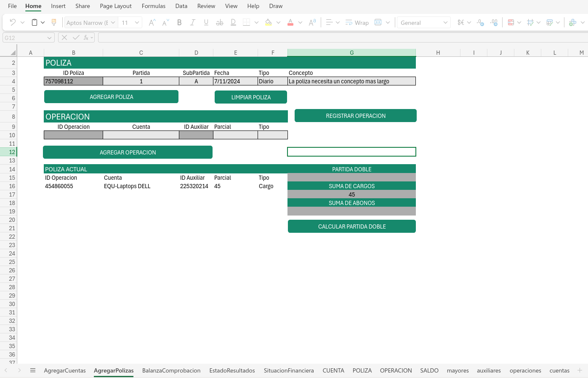Open the File menu
This screenshot has width=588, height=378.
(12, 6)
